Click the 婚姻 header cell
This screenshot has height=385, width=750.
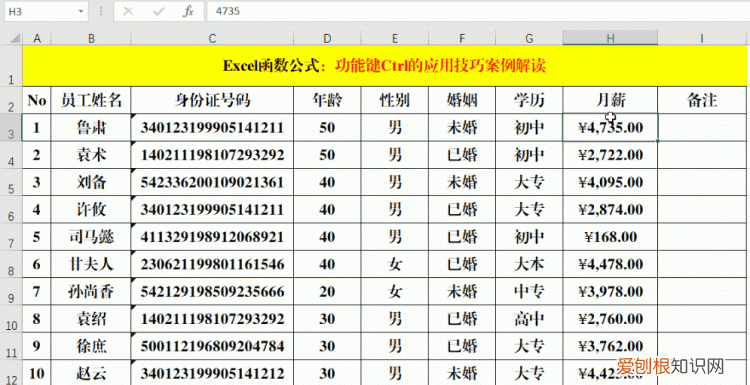462,100
